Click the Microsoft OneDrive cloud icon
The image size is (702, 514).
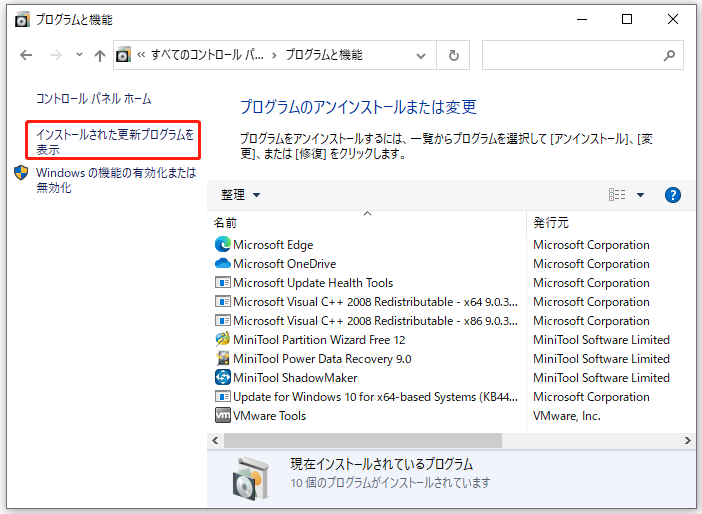pos(223,263)
